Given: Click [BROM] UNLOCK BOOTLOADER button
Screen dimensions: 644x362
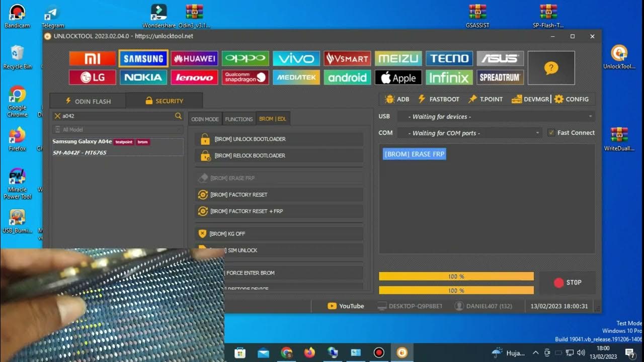Looking at the screenshot, I should point(279,139).
